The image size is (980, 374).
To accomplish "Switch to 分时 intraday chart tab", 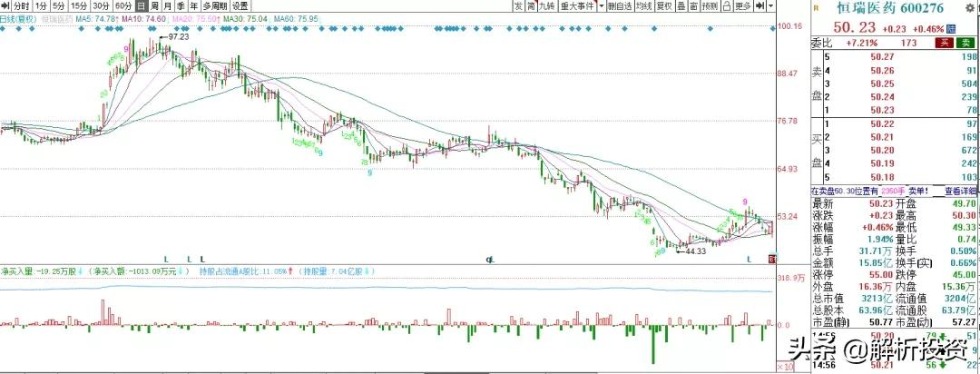I will point(21,5).
